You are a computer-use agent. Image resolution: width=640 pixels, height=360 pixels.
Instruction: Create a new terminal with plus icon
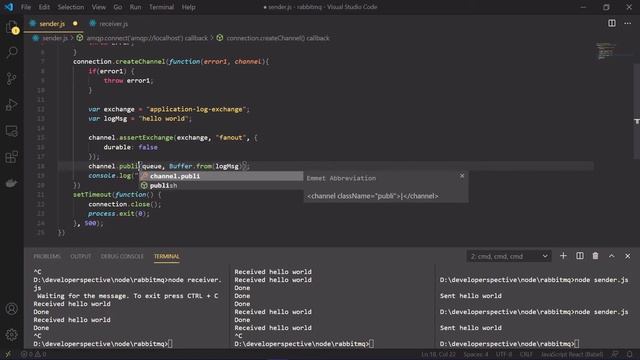563,256
